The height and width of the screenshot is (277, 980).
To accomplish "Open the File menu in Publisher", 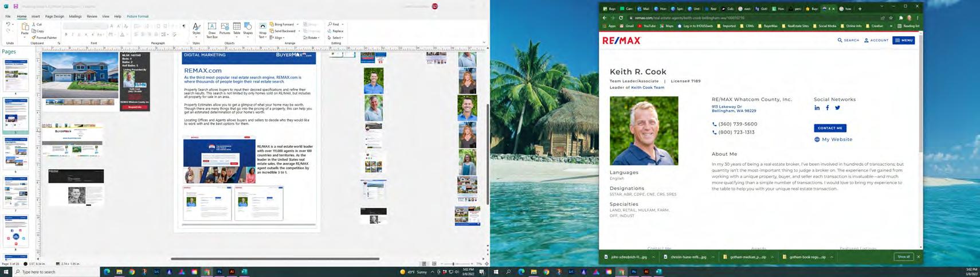I will tap(8, 17).
